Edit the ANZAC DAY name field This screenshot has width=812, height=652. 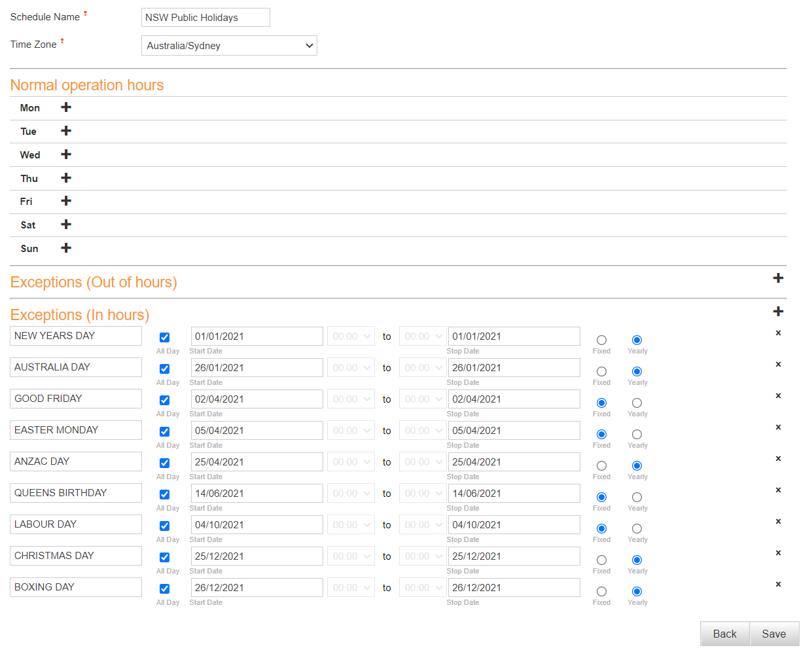click(76, 462)
